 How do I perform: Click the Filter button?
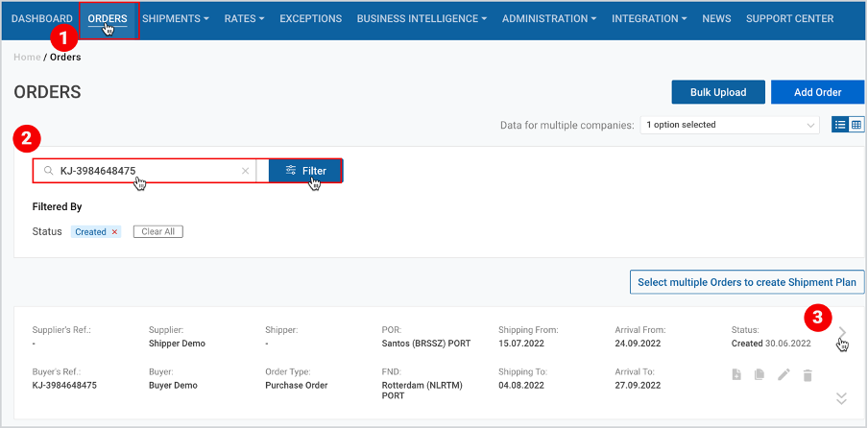[305, 171]
